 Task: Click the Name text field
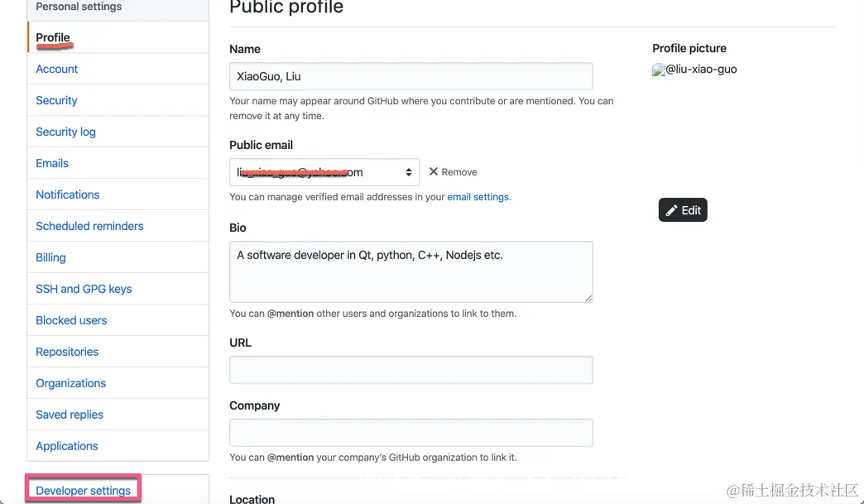click(410, 76)
